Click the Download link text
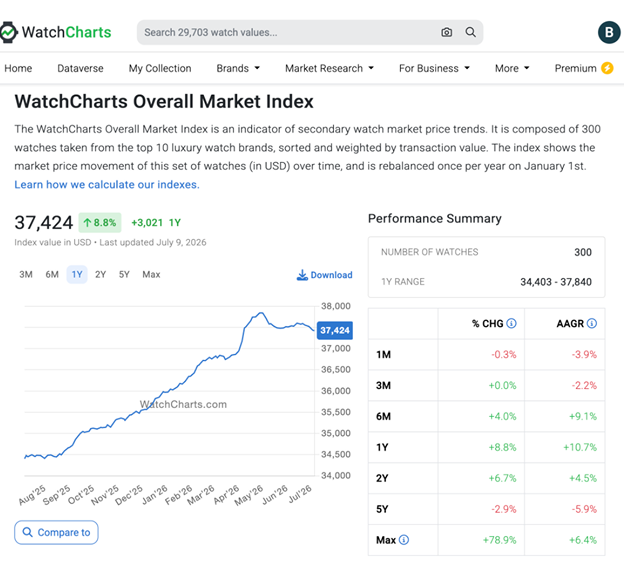Image resolution: width=624 pixels, height=572 pixels. (331, 275)
